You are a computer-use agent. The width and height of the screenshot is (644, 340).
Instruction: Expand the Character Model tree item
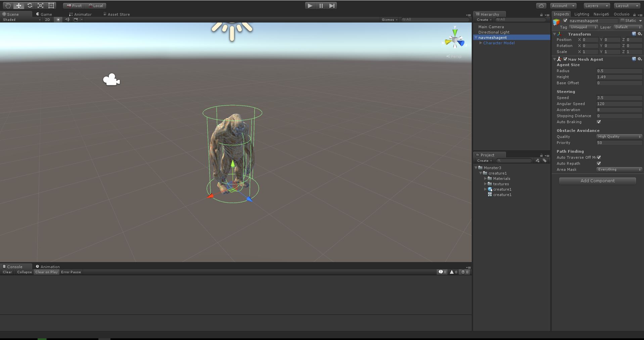coord(481,43)
